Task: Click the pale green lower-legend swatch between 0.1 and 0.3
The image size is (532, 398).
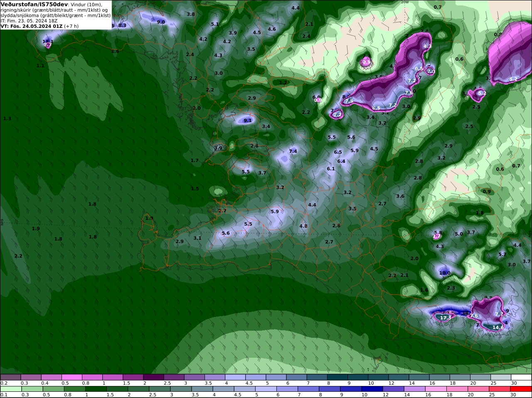Action: (10, 388)
